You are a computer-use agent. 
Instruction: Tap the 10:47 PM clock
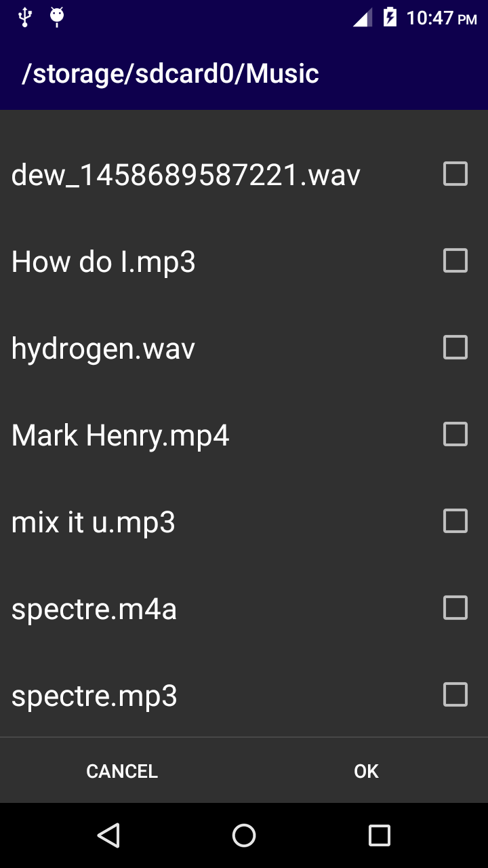[x=441, y=18]
